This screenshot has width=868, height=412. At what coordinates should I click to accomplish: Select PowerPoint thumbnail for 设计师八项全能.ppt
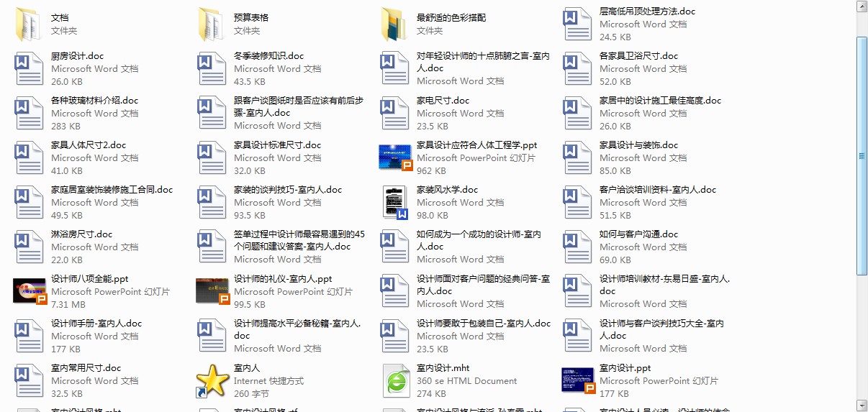pyautogui.click(x=30, y=292)
